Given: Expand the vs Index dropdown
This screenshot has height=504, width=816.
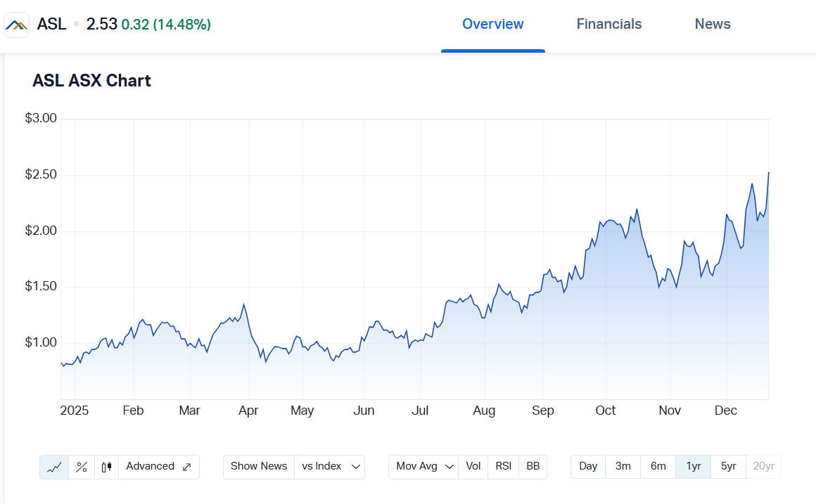Looking at the screenshot, I should point(329,467).
